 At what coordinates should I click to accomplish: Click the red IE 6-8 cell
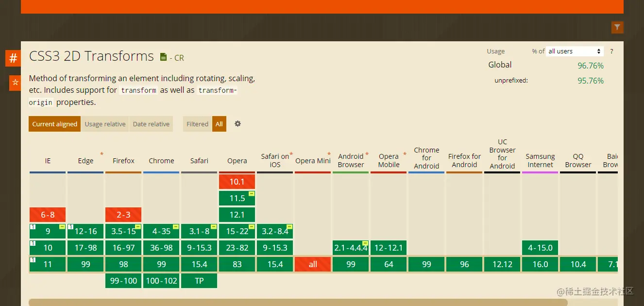click(48, 215)
